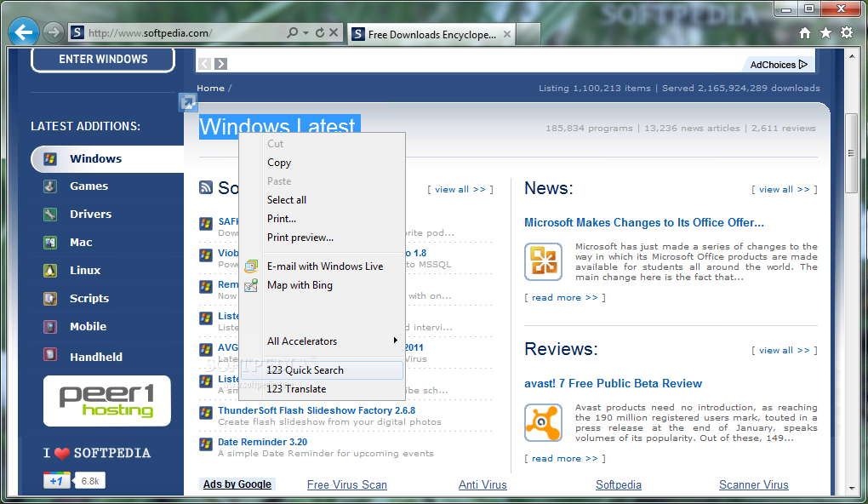The width and height of the screenshot is (868, 504).
Task: Stop loading with the address bar X
Action: (x=334, y=32)
